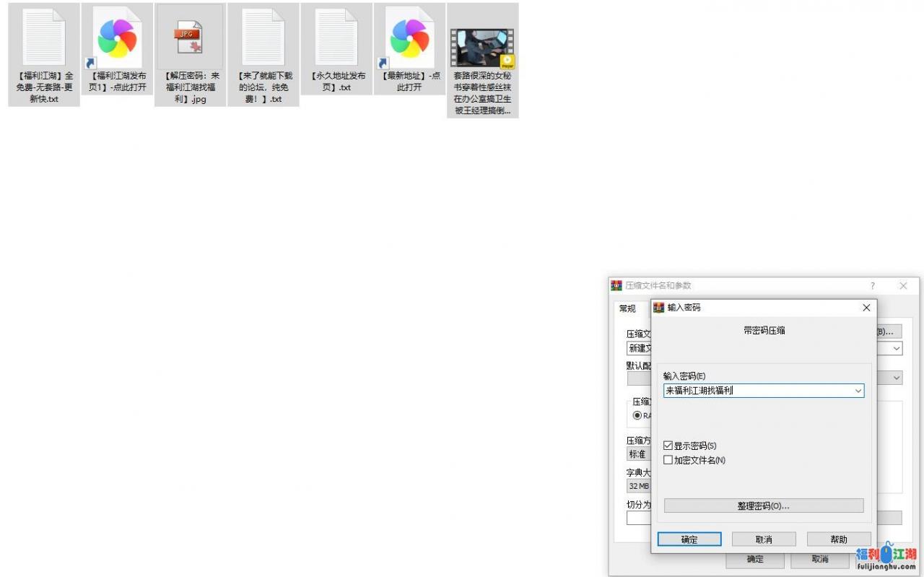The height and width of the screenshot is (577, 924).
Task: Enable the 加密文件名 checkbox
Action: (x=668, y=460)
